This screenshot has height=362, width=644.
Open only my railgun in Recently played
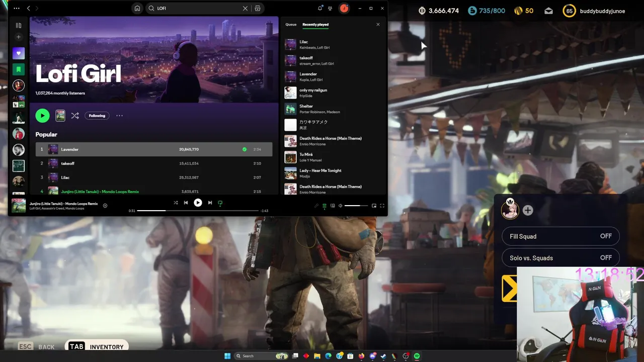coord(332,93)
